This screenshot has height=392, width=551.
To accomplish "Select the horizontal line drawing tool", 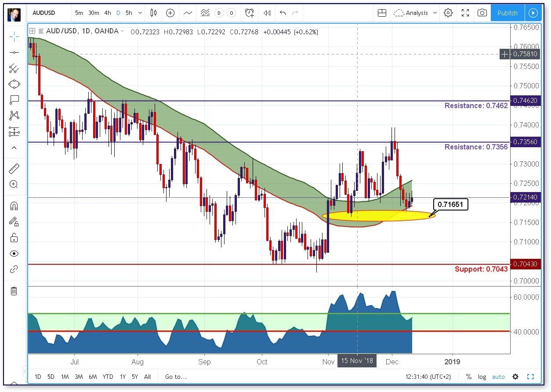I will pos(14,52).
